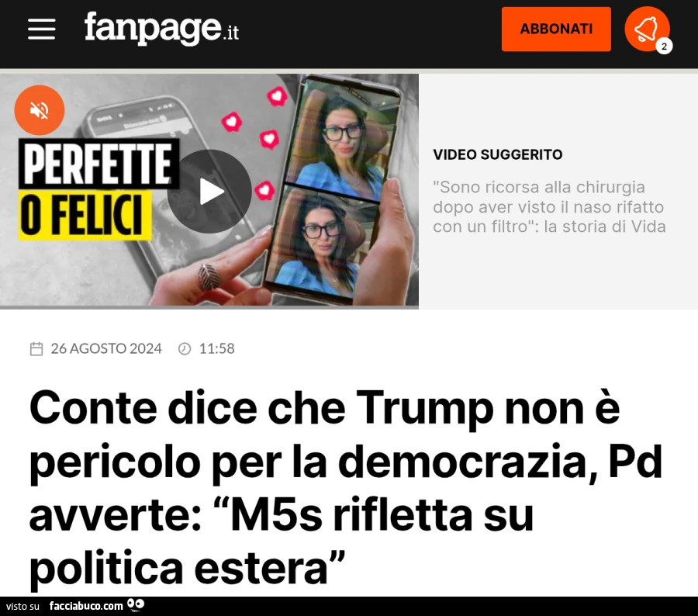Click the facciabuco eyes mascot icon
Screen dimensions: 698x616
(136, 605)
